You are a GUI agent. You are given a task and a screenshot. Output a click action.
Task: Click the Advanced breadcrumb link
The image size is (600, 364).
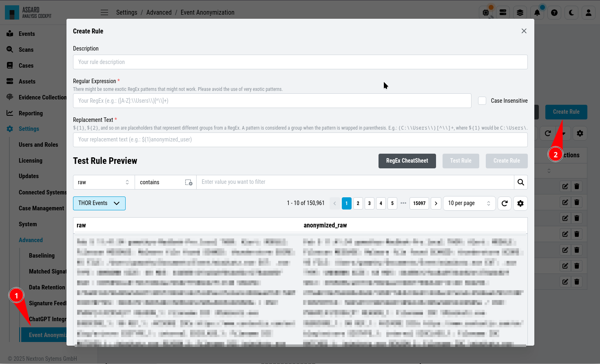159,13
